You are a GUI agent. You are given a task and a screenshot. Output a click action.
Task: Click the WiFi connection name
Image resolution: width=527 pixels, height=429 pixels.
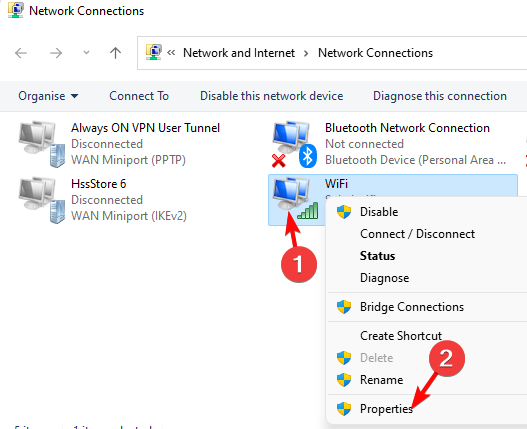coord(336,184)
